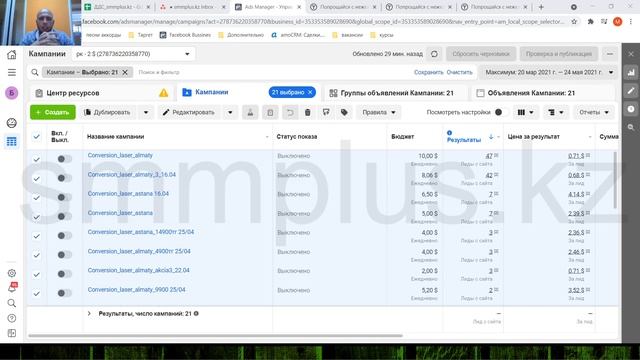Screen dimensions: 640x360
Task: Open the Правила dropdown
Action: tap(379, 112)
